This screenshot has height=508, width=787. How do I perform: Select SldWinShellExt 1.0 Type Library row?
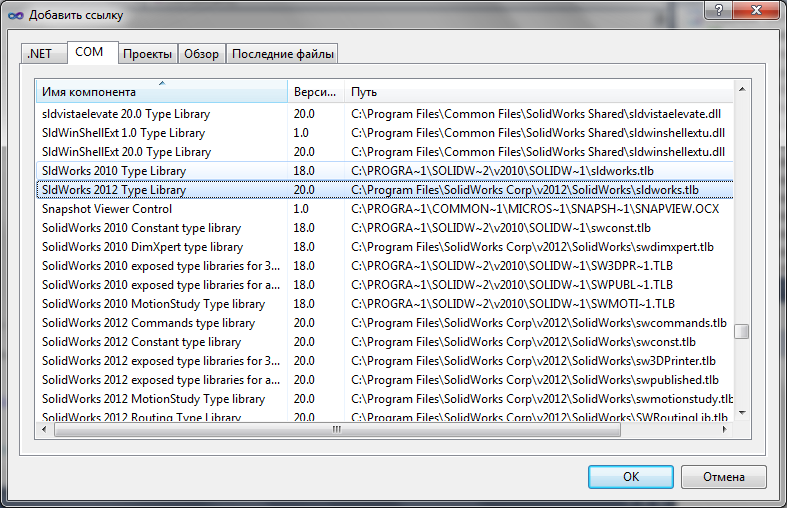tap(384, 133)
